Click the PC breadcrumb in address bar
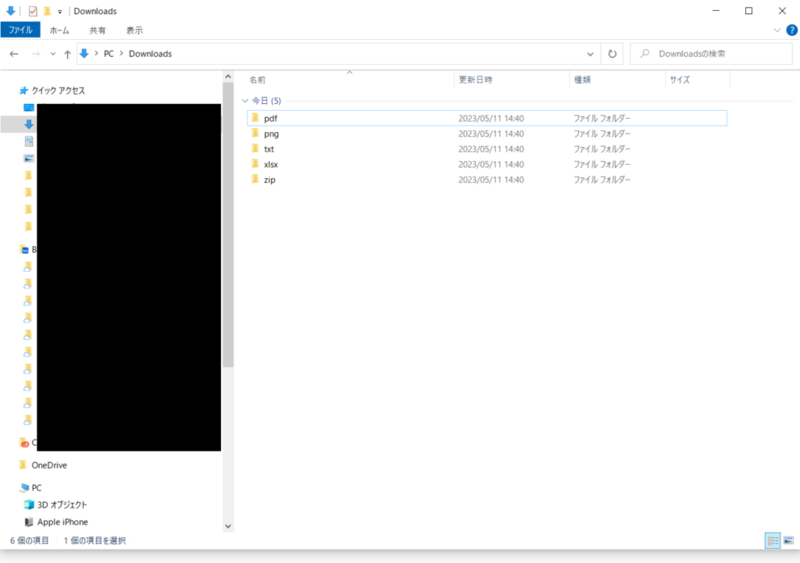 click(x=109, y=54)
